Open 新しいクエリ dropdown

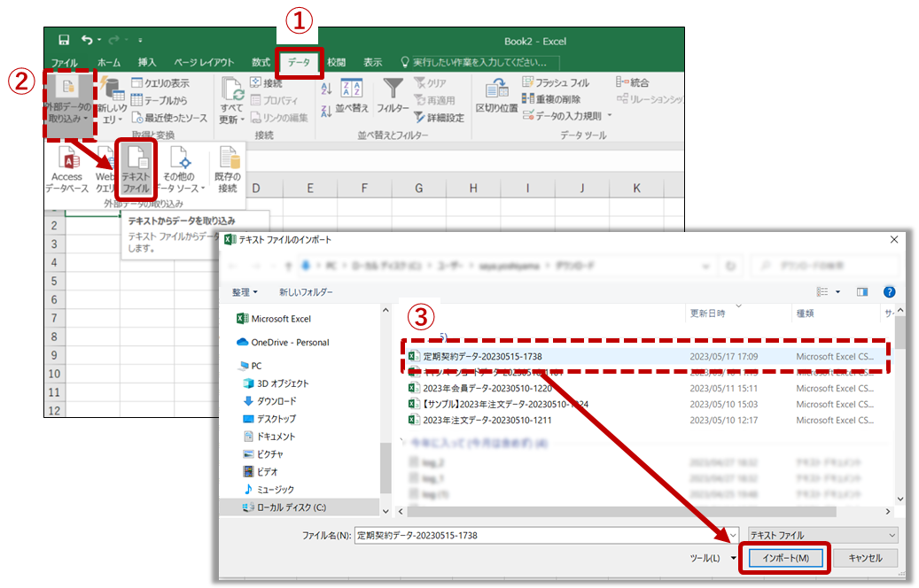112,101
